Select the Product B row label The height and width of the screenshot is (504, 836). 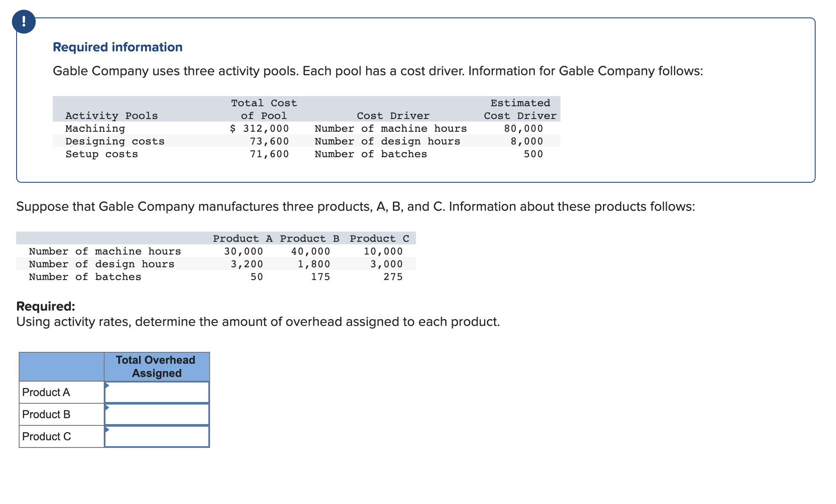tap(46, 414)
